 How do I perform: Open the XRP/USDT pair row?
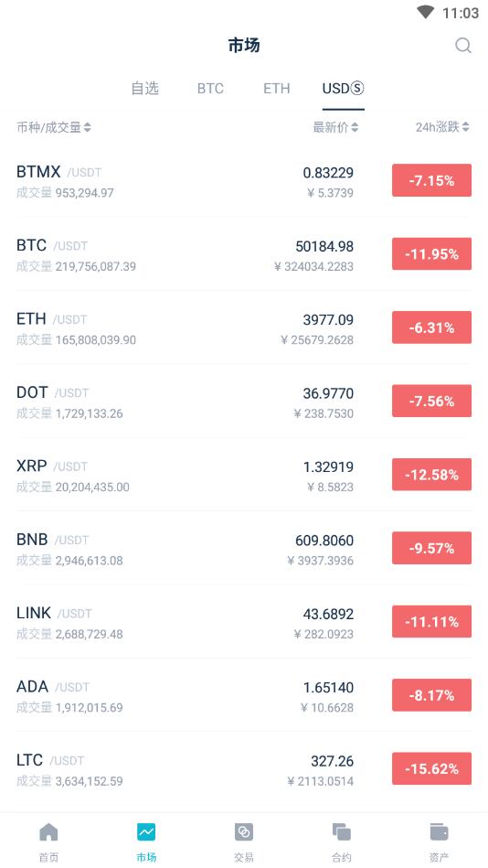244,476
